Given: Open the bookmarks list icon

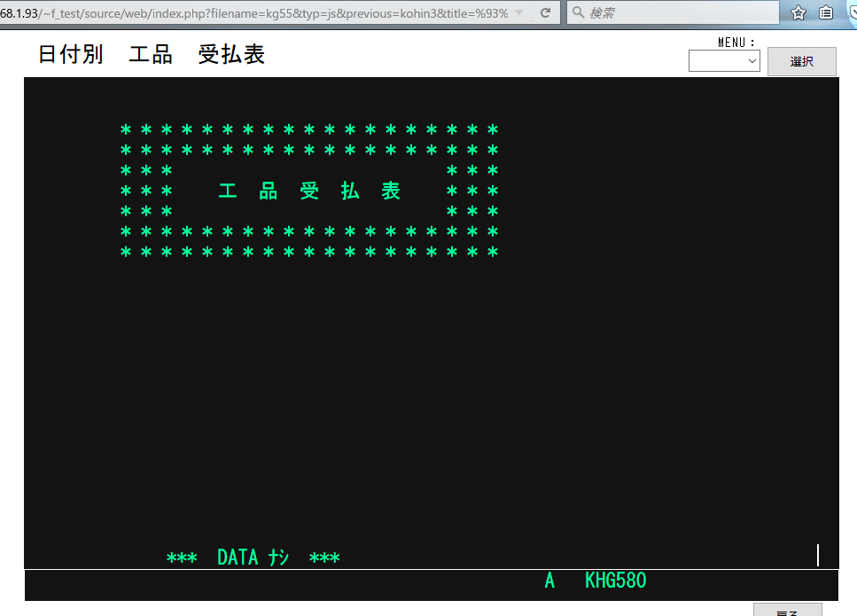Looking at the screenshot, I should tap(825, 12).
